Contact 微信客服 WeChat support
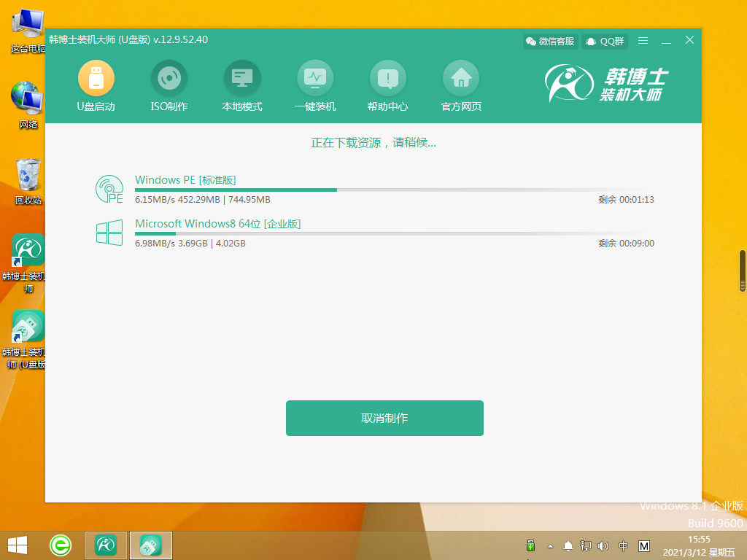The image size is (747, 560). tap(550, 41)
